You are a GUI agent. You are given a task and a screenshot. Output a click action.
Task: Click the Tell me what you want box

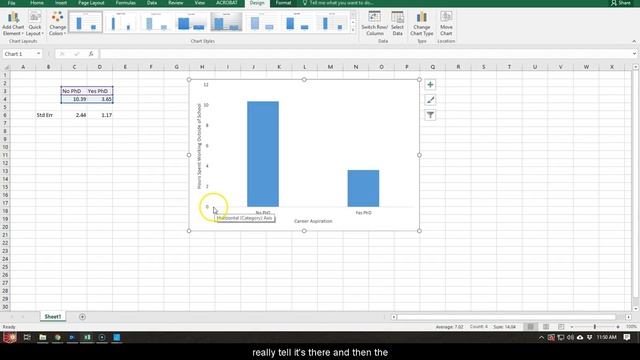coord(338,3)
